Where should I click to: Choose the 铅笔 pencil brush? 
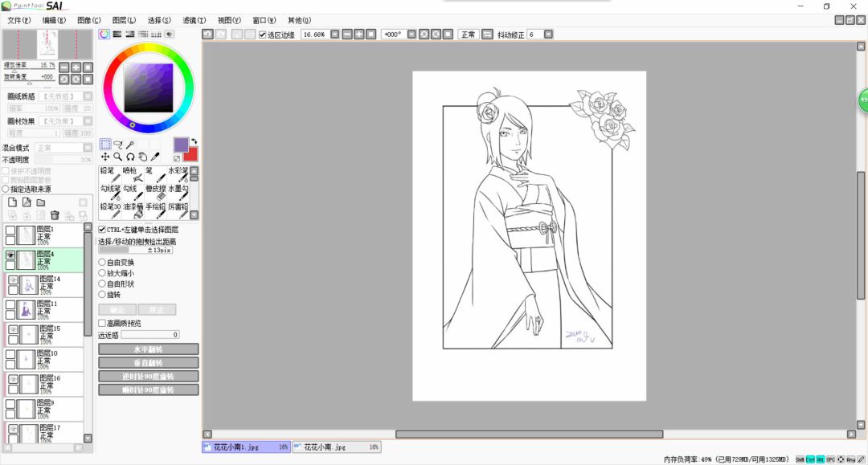click(x=109, y=173)
